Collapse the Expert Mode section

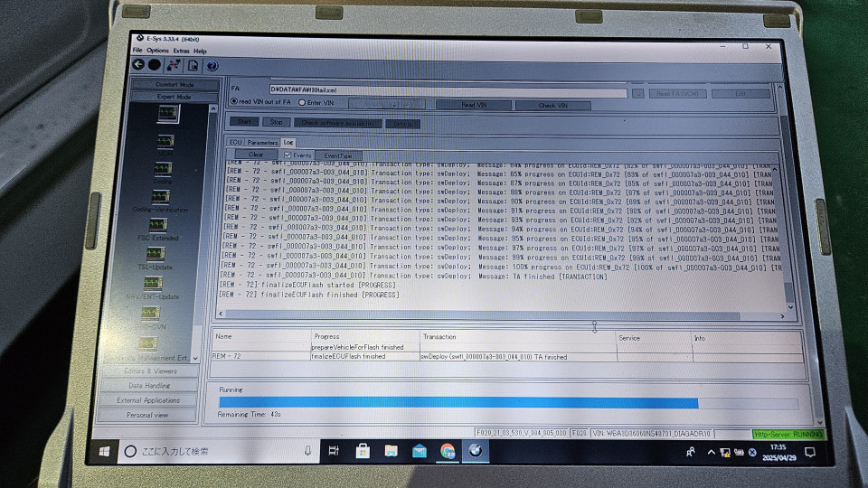[x=174, y=97]
